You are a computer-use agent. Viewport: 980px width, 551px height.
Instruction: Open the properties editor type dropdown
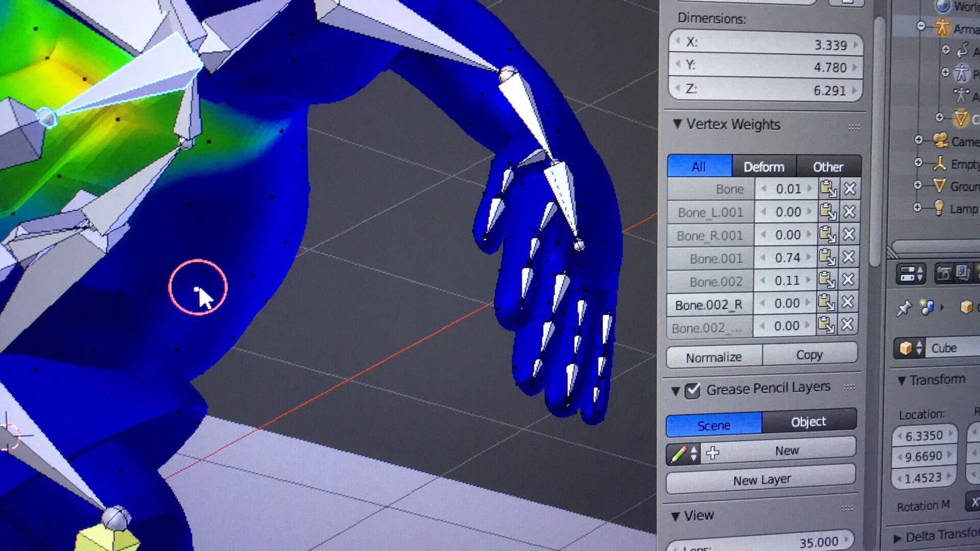[x=912, y=274]
